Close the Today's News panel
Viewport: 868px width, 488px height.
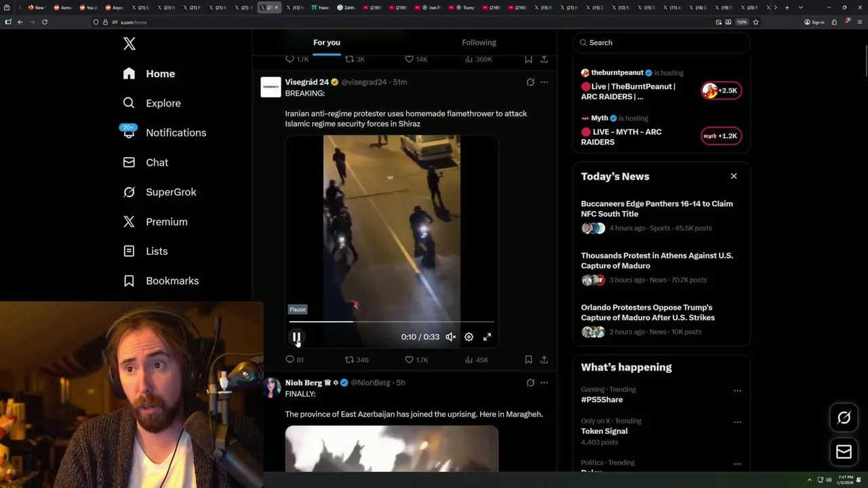tap(734, 176)
